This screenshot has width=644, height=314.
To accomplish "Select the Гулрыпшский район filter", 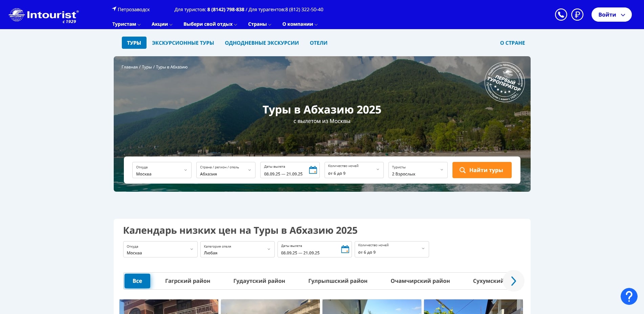I will [338, 281].
